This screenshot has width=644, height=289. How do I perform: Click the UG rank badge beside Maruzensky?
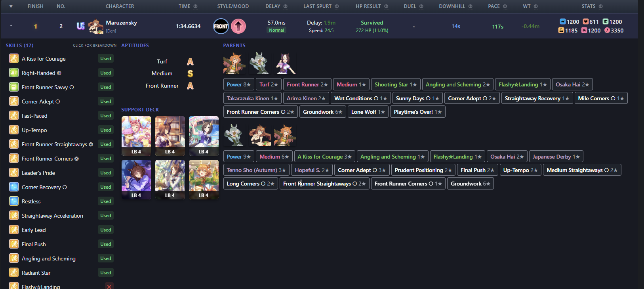80,26
